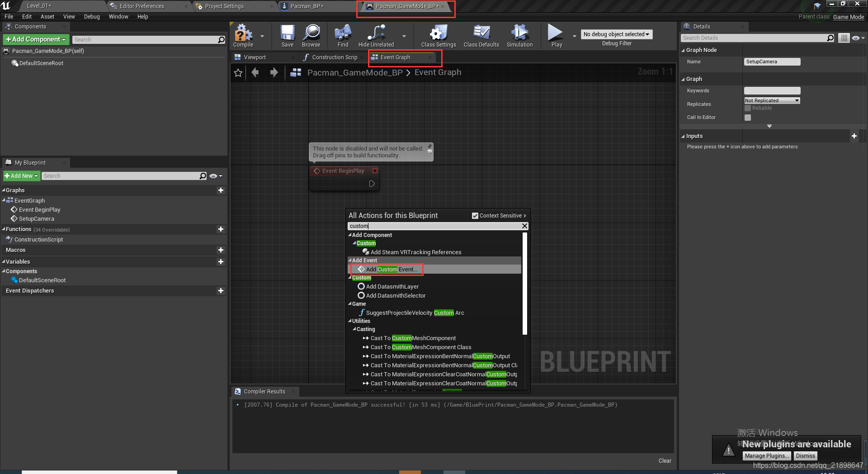
Task: Expand Hide Unrelated options arrow
Action: point(404,36)
